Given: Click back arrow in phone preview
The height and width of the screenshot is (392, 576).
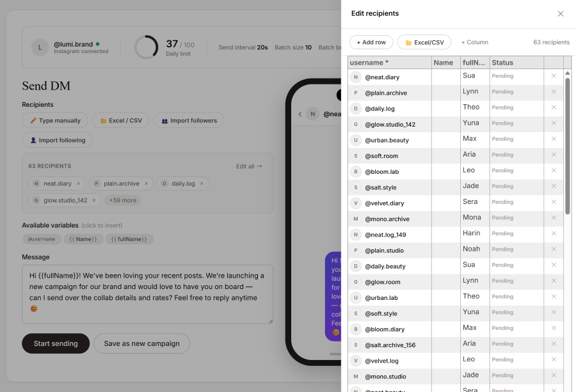Looking at the screenshot, I should click(x=300, y=114).
